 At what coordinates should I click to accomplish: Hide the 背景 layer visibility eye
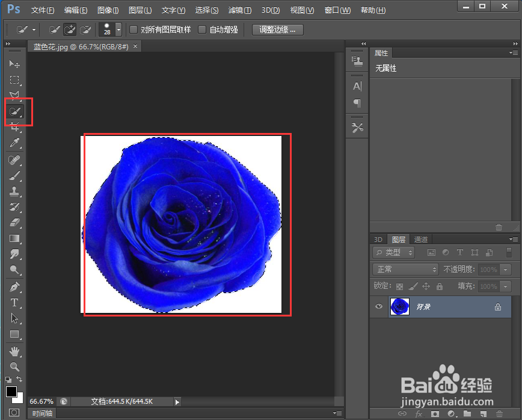pos(379,306)
